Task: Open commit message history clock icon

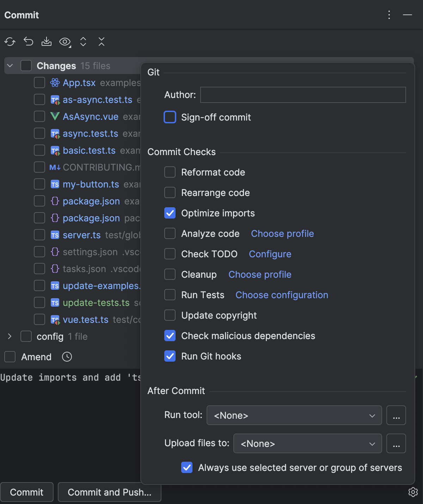Action: coord(67,357)
